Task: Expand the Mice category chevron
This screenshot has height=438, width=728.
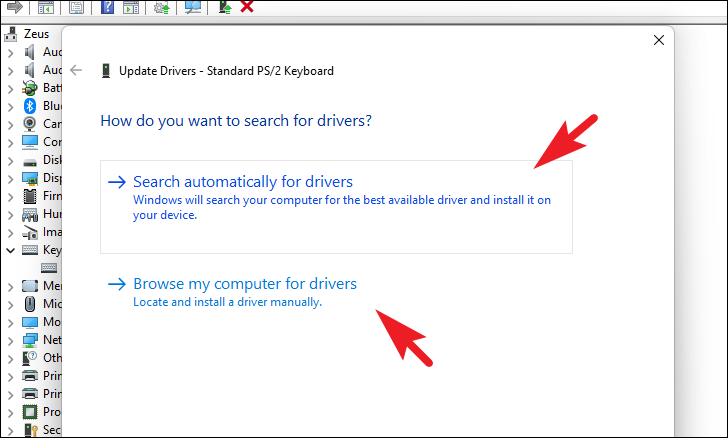Action: [10, 304]
